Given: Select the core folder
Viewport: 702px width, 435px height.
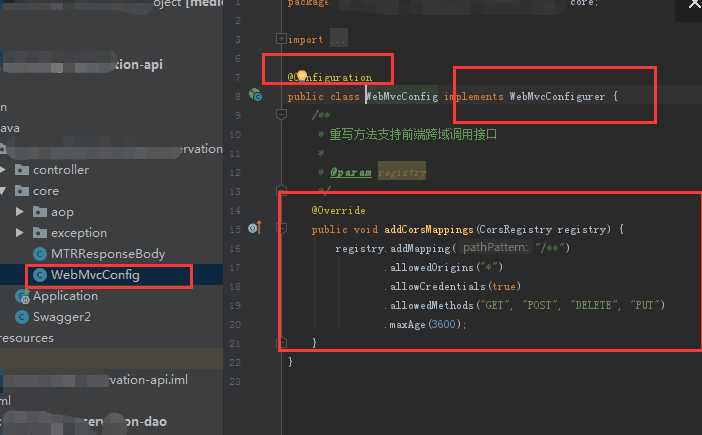Looking at the screenshot, I should [46, 191].
